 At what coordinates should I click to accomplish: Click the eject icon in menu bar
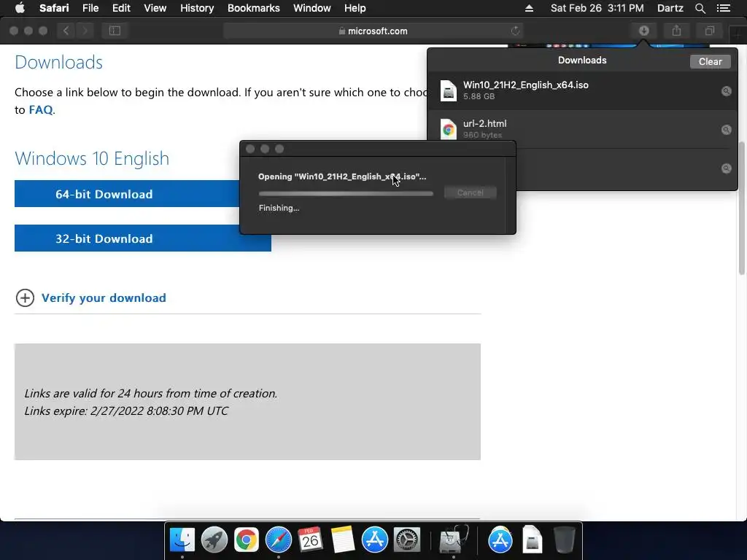[x=529, y=8]
